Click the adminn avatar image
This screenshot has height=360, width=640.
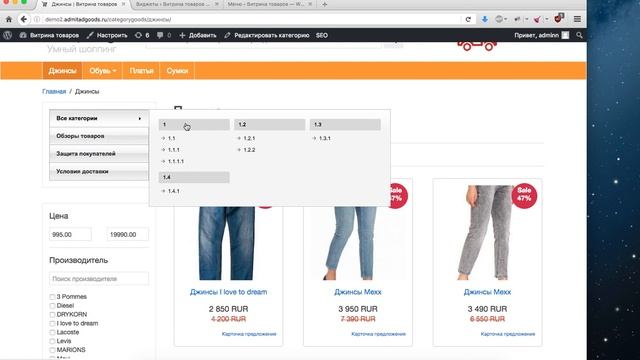coord(565,35)
